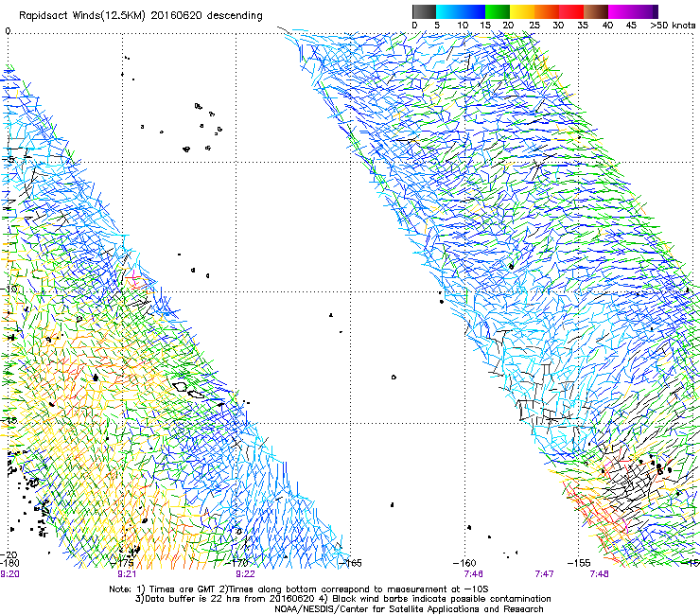Click the '20' label under the color bar
Viewport: 700px width, 615px height.
[509, 26]
